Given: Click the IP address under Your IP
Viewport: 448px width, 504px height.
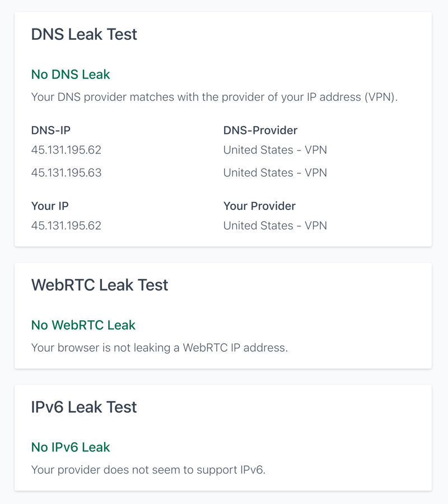Looking at the screenshot, I should coord(66,226).
